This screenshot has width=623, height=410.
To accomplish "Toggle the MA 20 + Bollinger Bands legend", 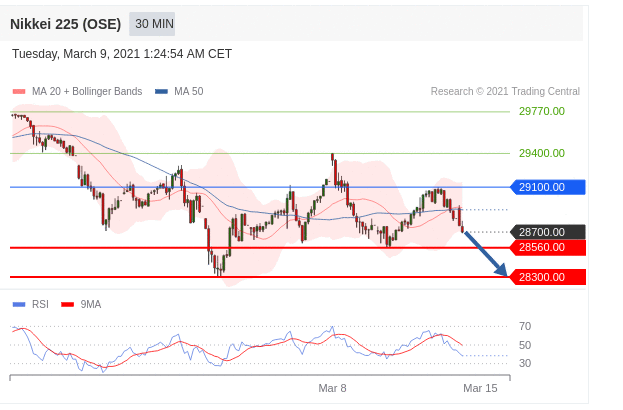I will click(77, 91).
